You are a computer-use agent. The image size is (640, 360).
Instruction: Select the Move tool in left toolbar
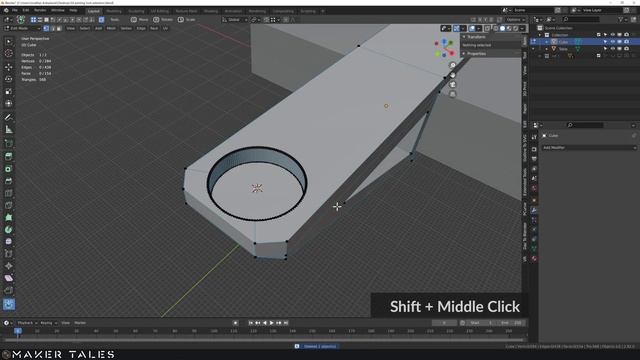tap(9, 67)
